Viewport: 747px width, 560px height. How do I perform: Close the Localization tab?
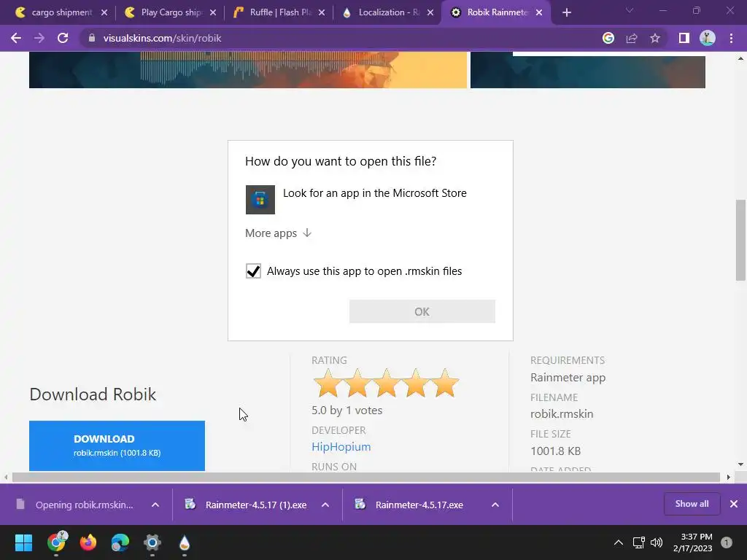coord(430,13)
